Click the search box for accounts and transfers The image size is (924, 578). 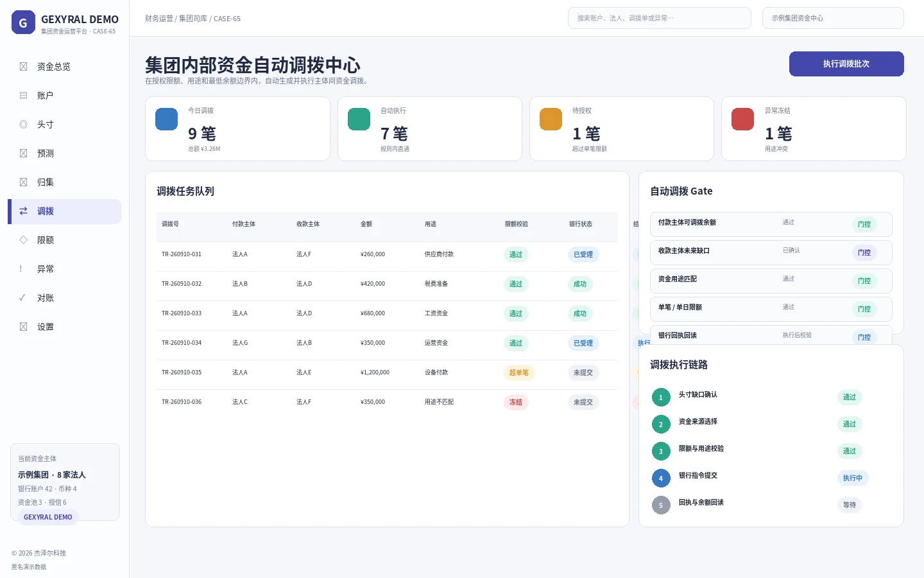point(660,18)
